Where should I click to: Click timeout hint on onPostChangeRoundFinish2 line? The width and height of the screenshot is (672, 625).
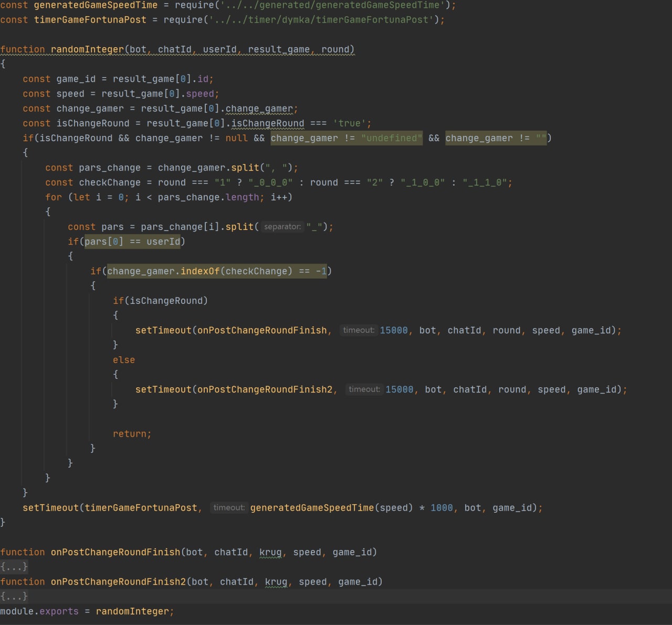(364, 389)
